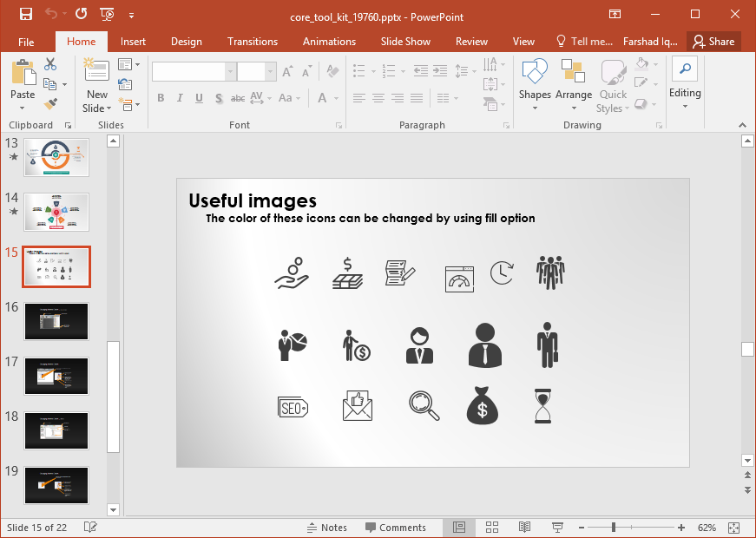
Task: Switch to Slide Sorter view
Action: tap(492, 528)
